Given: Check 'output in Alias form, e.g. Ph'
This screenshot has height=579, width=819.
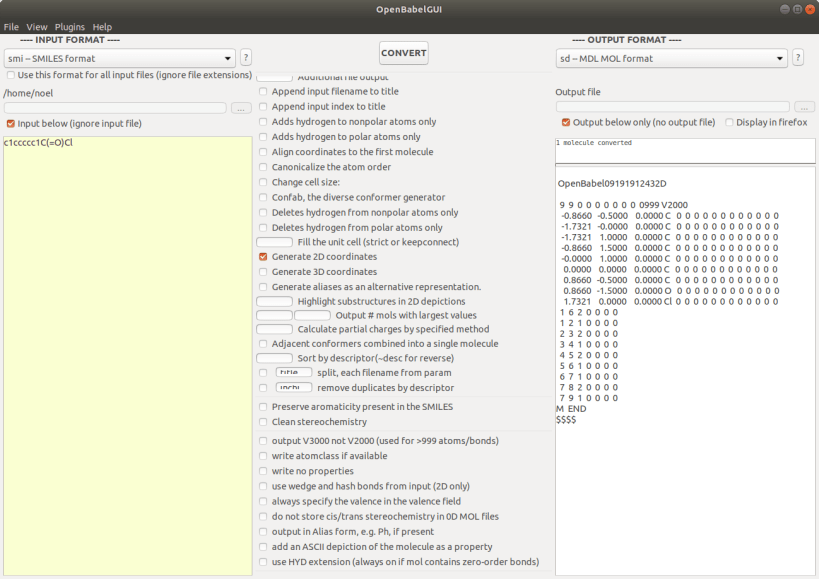Looking at the screenshot, I should tap(263, 531).
